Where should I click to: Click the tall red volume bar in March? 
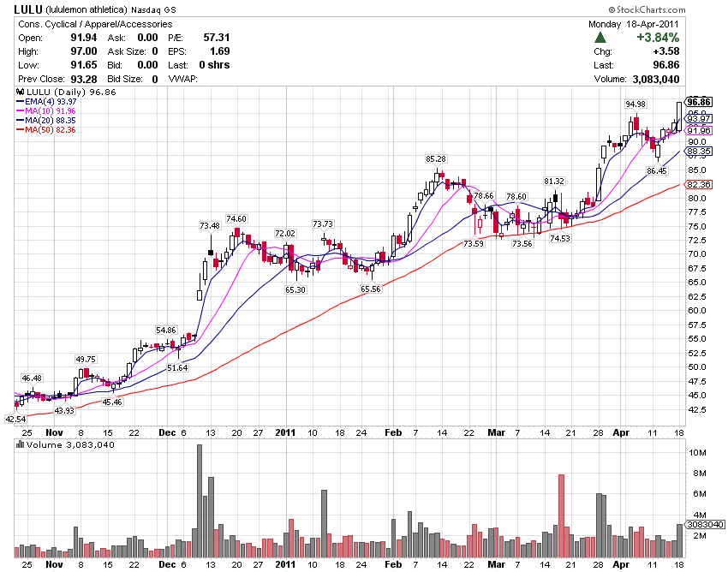pyautogui.click(x=561, y=516)
